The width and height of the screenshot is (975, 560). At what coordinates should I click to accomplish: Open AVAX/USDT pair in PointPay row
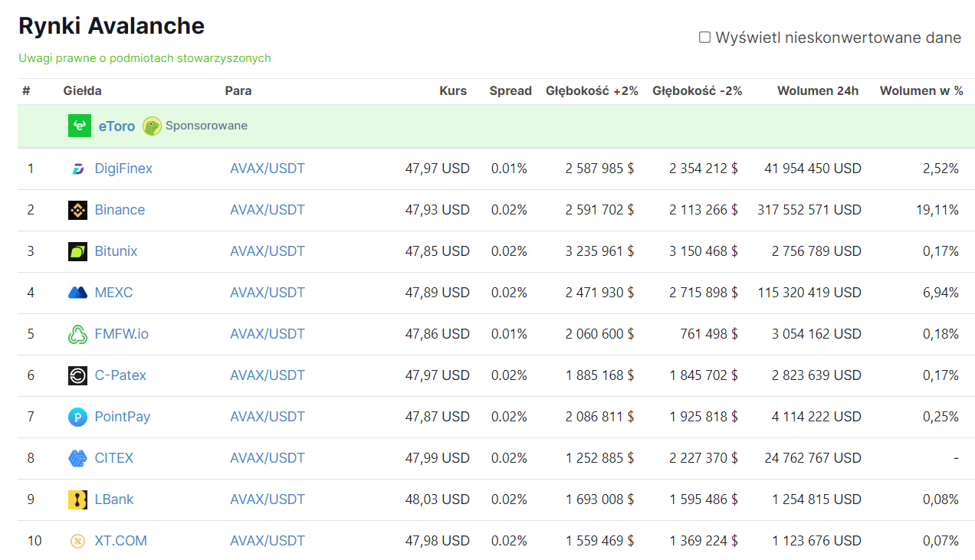268,417
